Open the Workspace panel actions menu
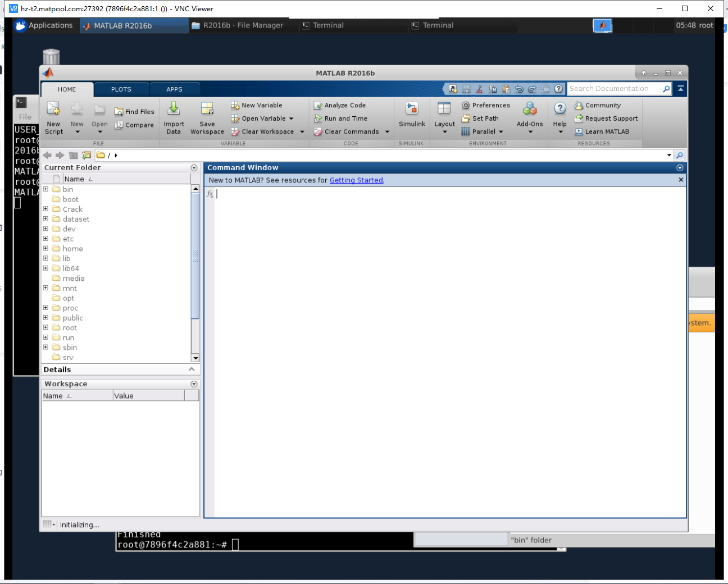The image size is (728, 584). 194,384
